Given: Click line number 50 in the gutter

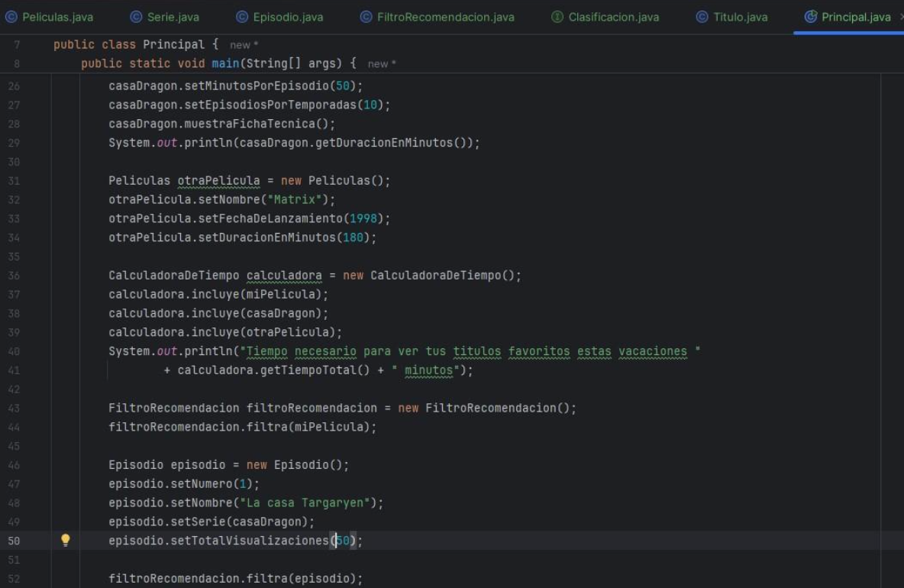Looking at the screenshot, I should pos(14,541).
